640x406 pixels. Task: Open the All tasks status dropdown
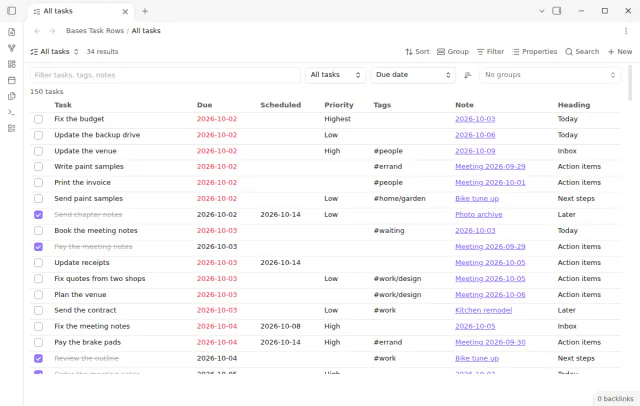pyautogui.click(x=336, y=75)
